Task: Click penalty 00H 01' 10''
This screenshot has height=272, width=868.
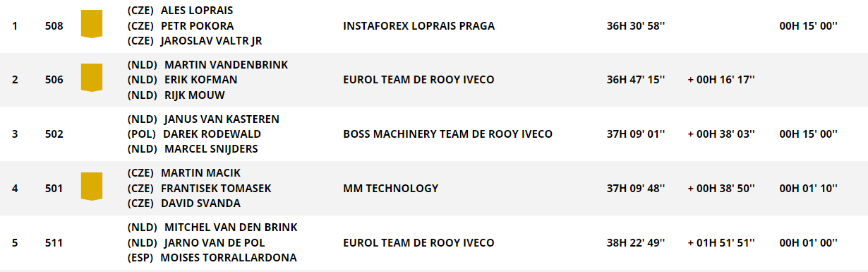Action: click(x=808, y=189)
